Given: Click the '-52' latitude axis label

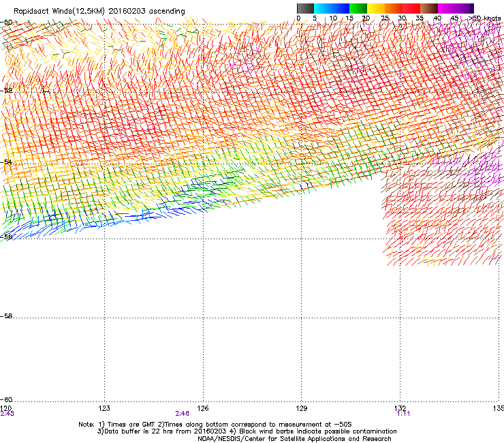Looking at the screenshot, I should coord(6,91).
